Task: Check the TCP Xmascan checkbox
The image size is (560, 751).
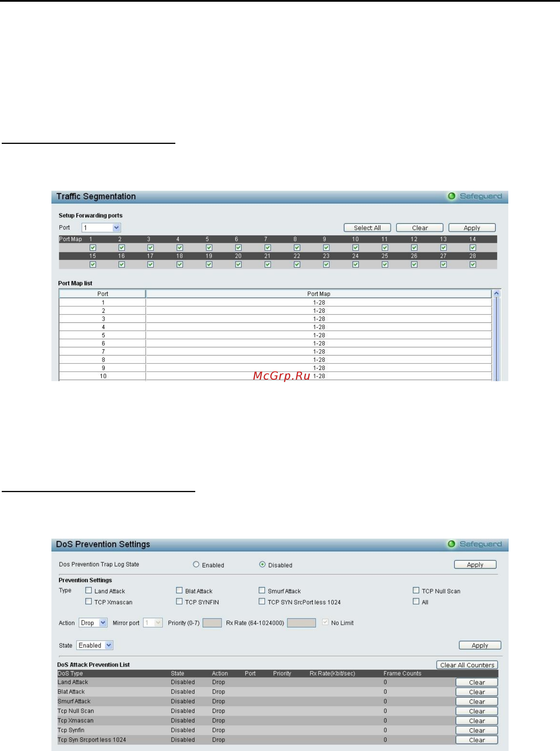Action: click(x=88, y=601)
